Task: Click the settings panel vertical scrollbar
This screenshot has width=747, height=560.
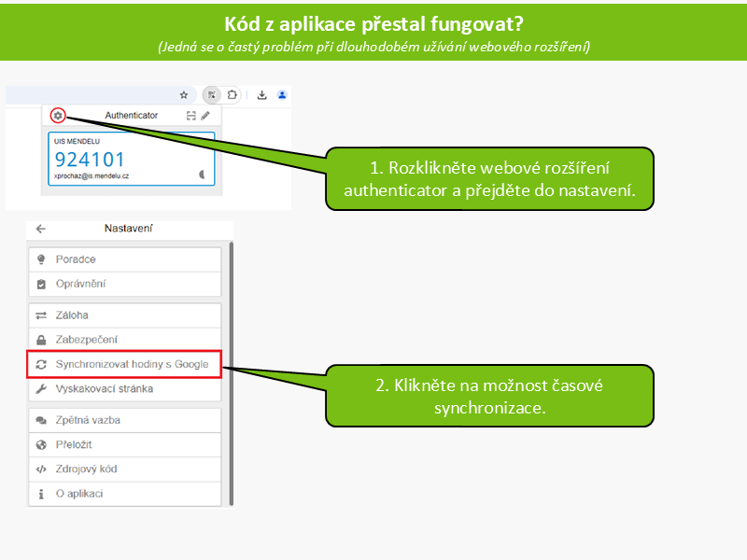Action: point(232,374)
